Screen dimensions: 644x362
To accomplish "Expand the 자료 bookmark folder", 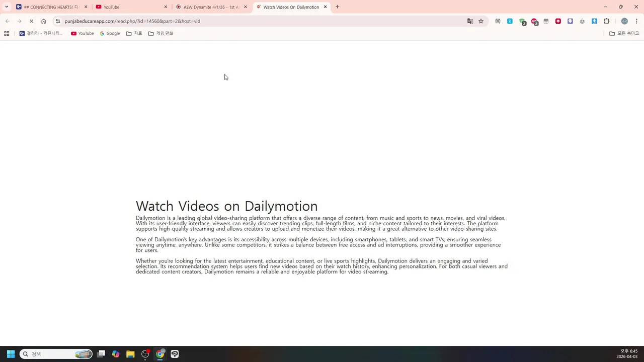I will (x=134, y=33).
